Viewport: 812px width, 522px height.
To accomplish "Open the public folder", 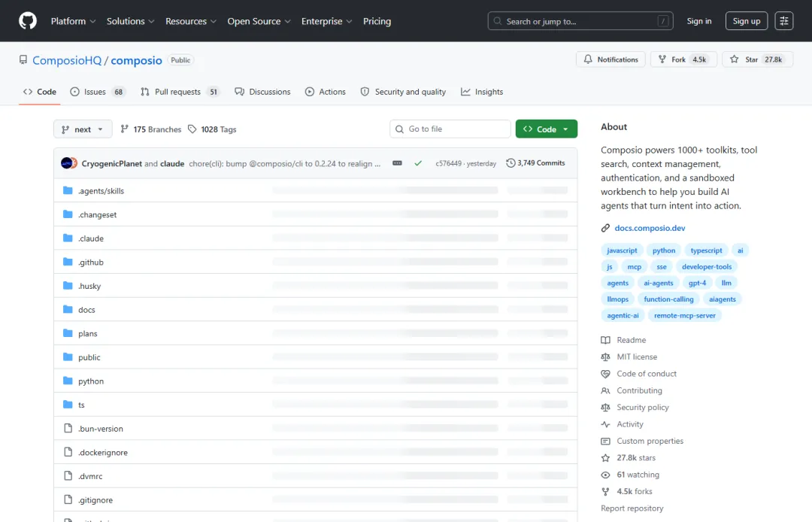I will point(89,358).
